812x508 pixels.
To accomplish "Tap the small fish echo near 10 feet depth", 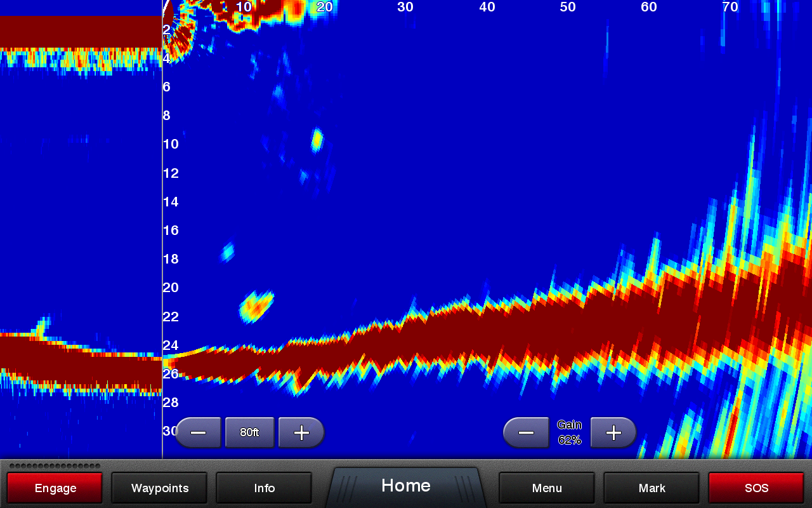I will tap(317, 139).
